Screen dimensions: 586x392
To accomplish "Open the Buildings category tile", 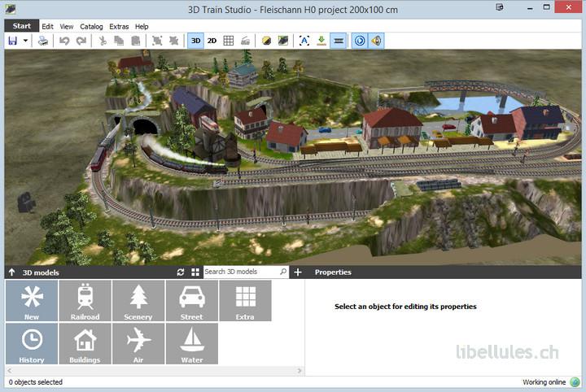I will click(x=85, y=344).
